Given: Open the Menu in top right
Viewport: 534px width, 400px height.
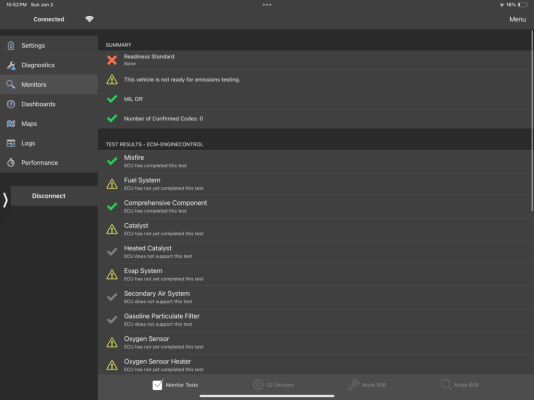Looking at the screenshot, I should coord(517,19).
